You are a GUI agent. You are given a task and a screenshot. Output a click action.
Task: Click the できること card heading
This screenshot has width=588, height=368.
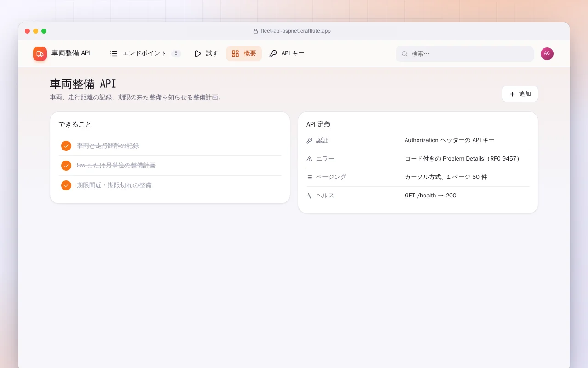(x=75, y=125)
